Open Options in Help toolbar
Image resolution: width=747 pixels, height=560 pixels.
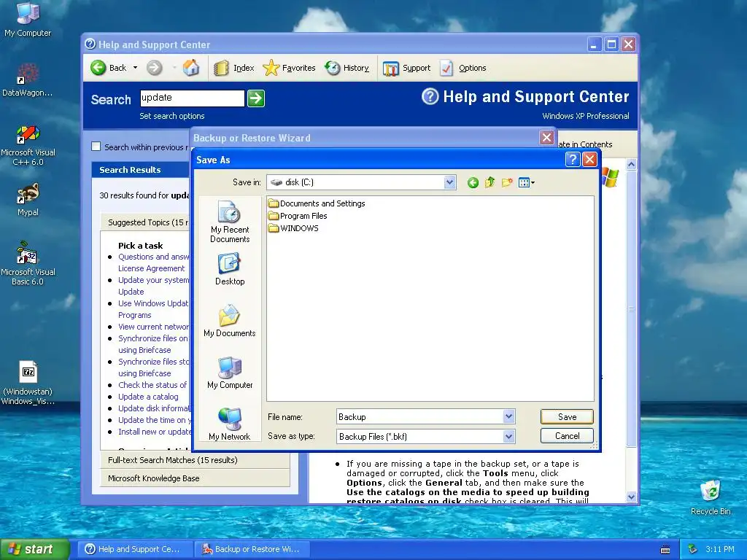[462, 68]
